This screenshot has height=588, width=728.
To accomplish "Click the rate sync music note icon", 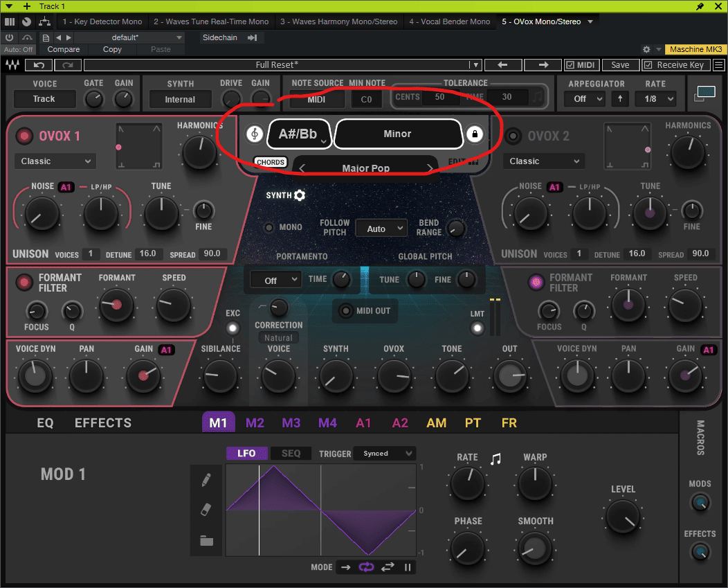I will tap(496, 458).
